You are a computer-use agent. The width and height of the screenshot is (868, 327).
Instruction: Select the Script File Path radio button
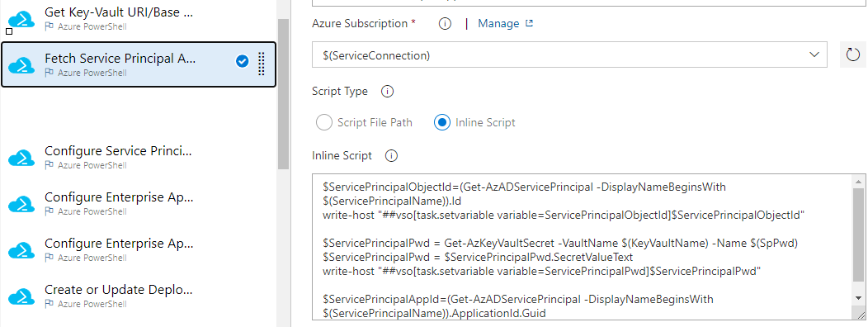[x=323, y=122]
